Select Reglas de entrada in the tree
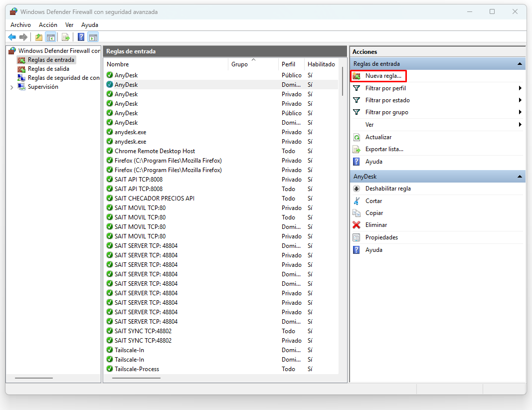532x410 pixels. click(51, 60)
